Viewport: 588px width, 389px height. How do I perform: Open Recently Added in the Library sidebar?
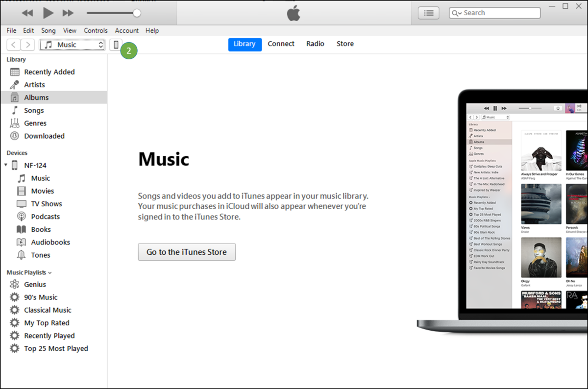pos(49,72)
